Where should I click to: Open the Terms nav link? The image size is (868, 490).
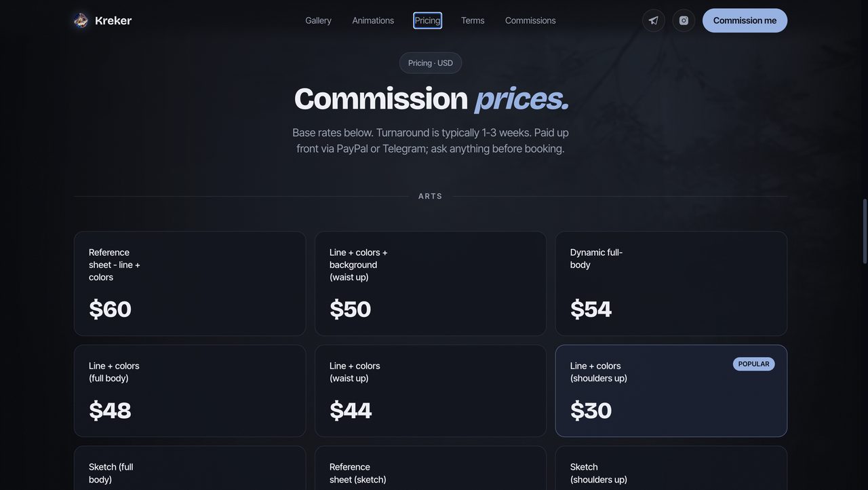[x=473, y=20]
